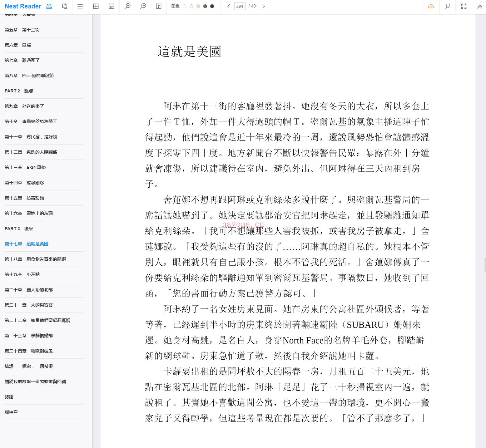
Task: Select the beige color theme swatch
Action: pyautogui.click(x=191, y=6)
